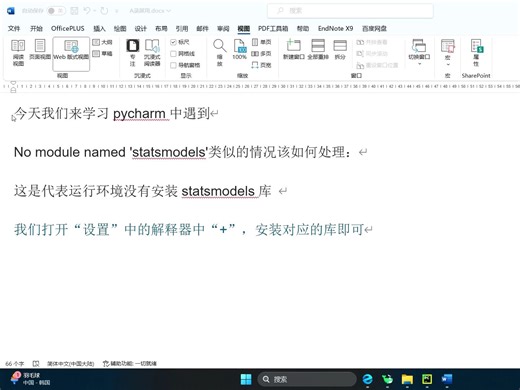Set zoom to 100%
The width and height of the screenshot is (520, 390).
point(239,50)
